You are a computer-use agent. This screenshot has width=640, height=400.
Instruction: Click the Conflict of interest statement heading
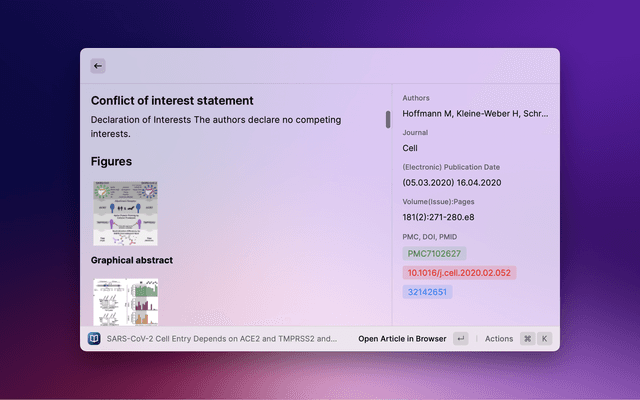point(172,100)
